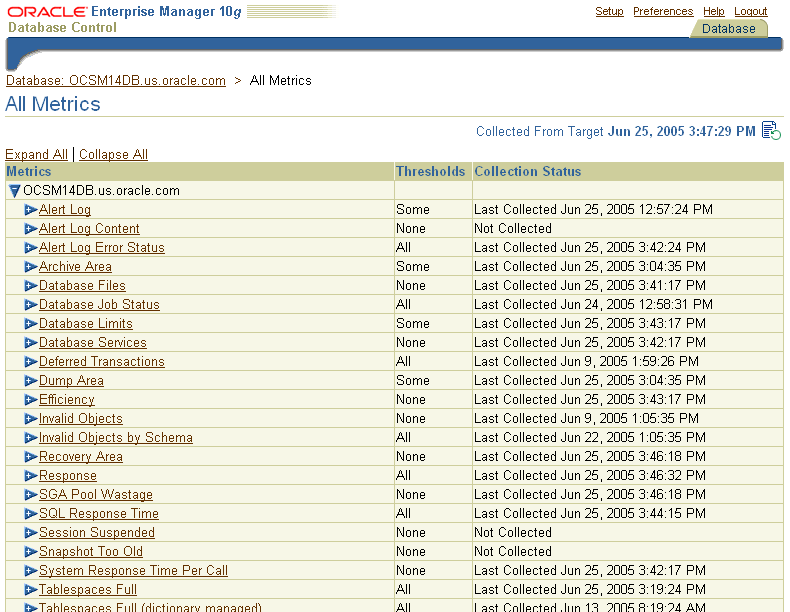Open the Database Files link

(82, 286)
